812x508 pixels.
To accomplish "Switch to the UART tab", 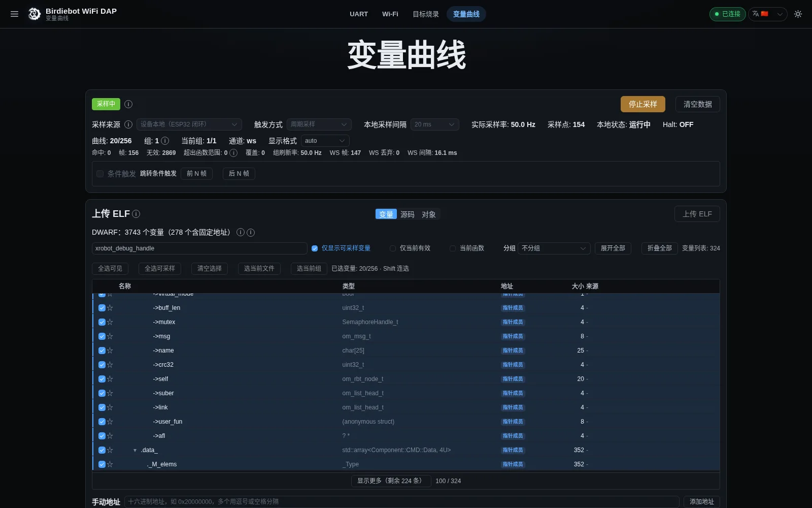I will 359,14.
